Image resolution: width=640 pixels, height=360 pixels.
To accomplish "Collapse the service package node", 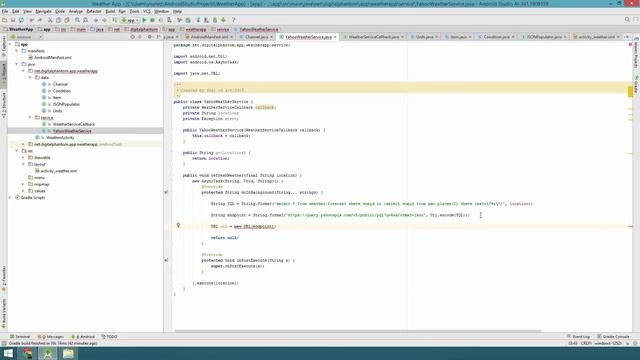I will click(x=30, y=118).
